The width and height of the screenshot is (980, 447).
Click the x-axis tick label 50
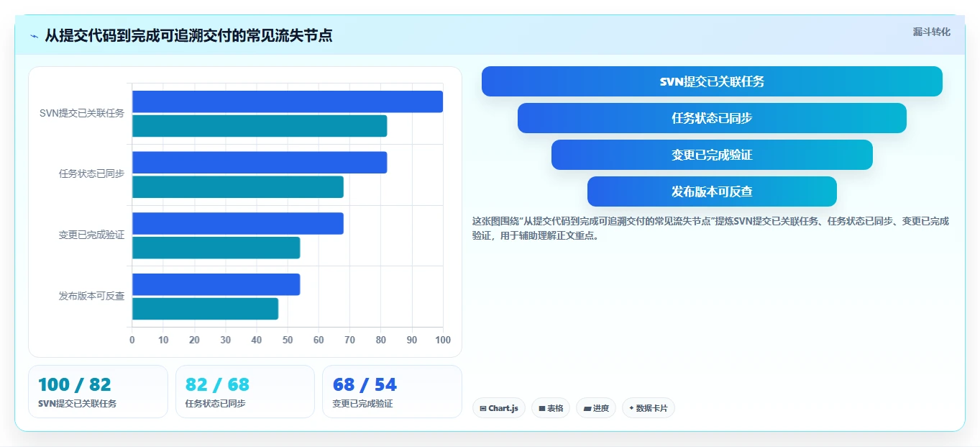[x=288, y=340]
